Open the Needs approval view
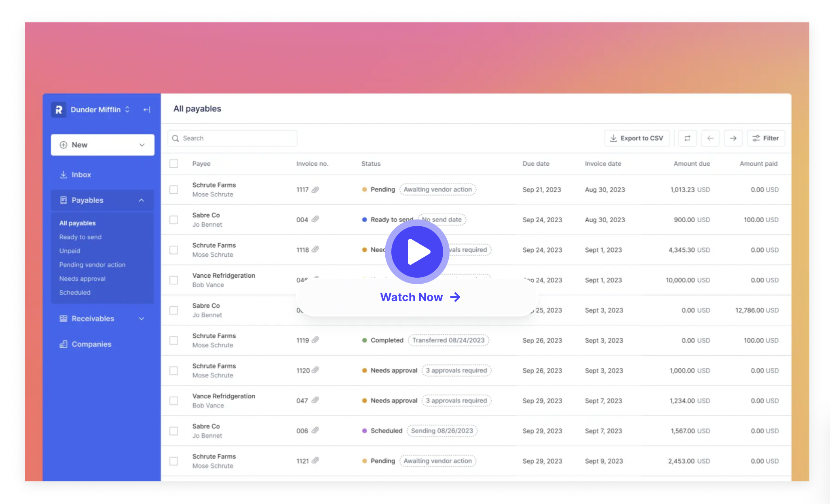The width and height of the screenshot is (830, 504). click(x=82, y=278)
